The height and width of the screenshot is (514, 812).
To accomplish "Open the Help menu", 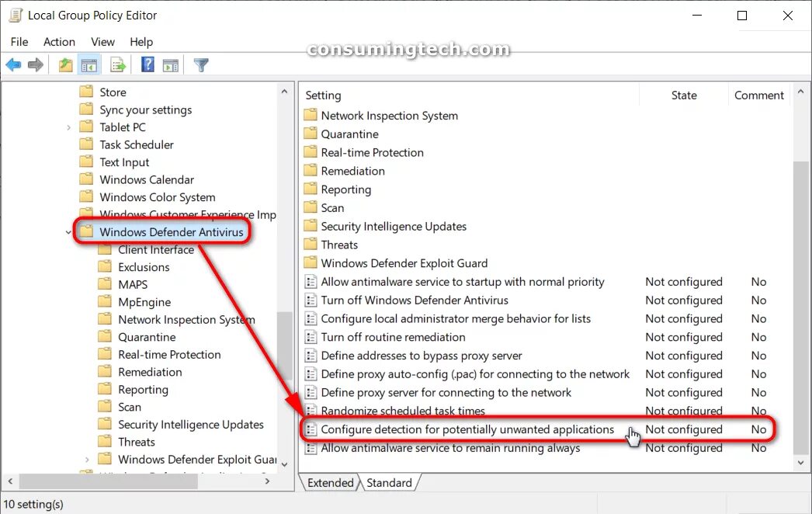I will 141,42.
